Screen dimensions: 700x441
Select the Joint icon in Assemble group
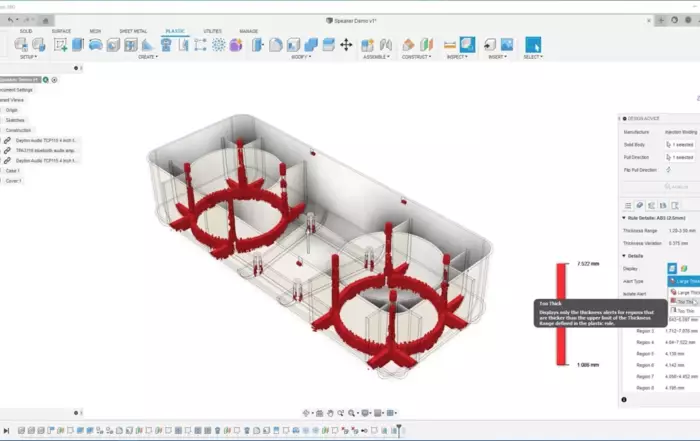386,45
